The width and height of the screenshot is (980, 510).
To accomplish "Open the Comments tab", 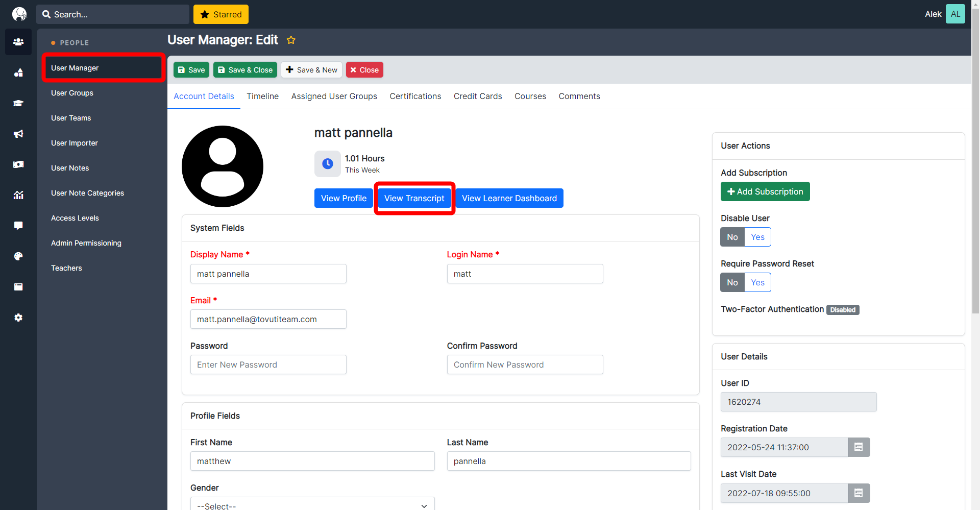I will (579, 96).
